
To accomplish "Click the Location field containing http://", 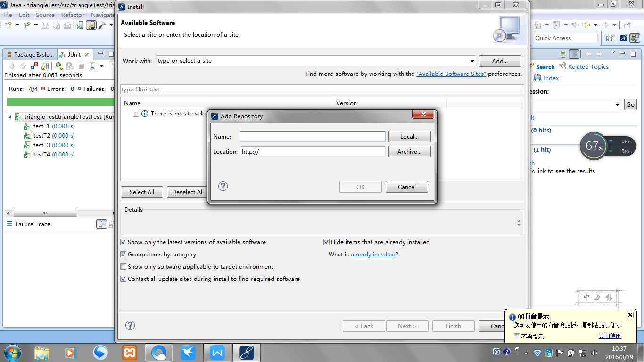I will pyautogui.click(x=313, y=152).
